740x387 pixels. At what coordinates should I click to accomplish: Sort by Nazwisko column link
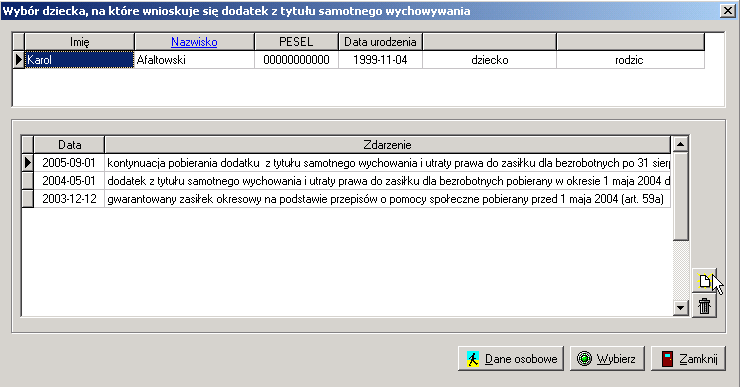click(194, 42)
